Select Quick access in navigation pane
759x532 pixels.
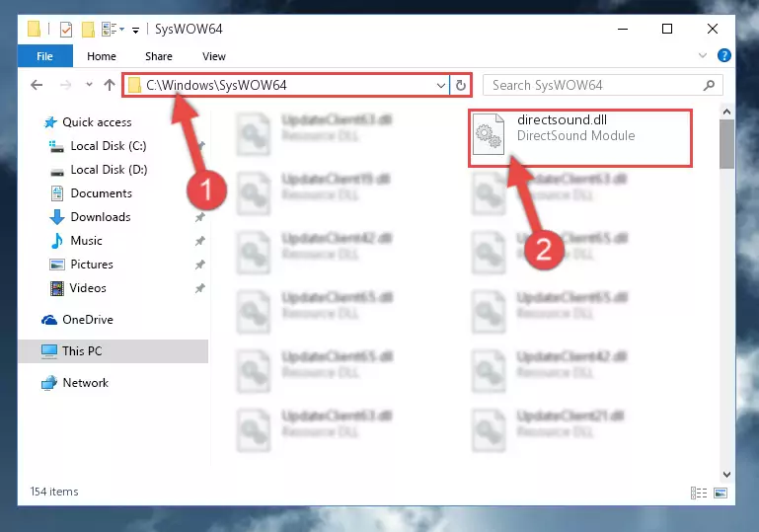97,122
